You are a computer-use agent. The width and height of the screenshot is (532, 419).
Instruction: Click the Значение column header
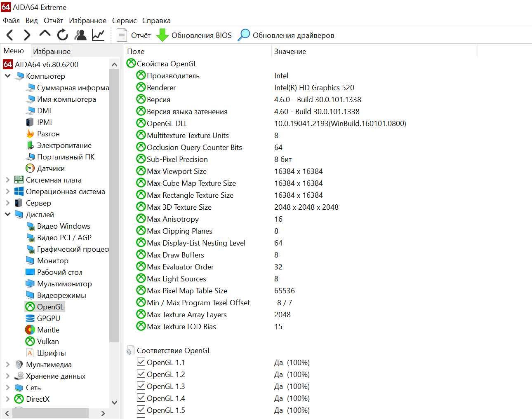tap(374, 51)
